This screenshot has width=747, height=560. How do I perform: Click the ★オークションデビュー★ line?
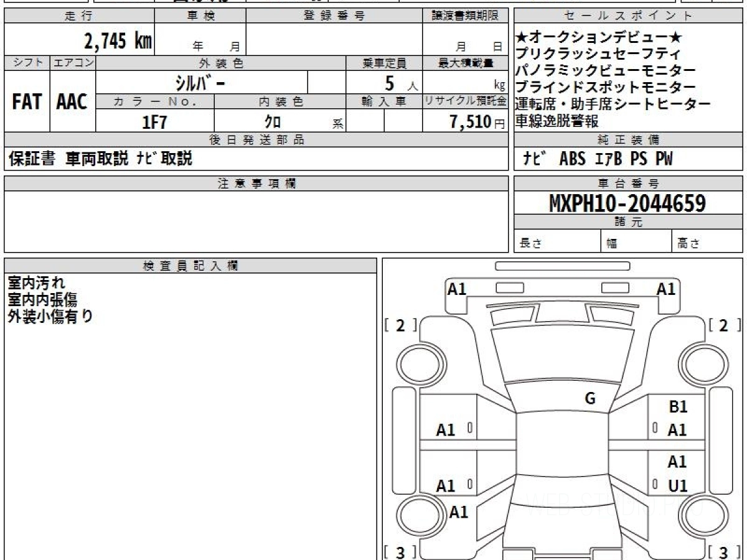tap(599, 38)
